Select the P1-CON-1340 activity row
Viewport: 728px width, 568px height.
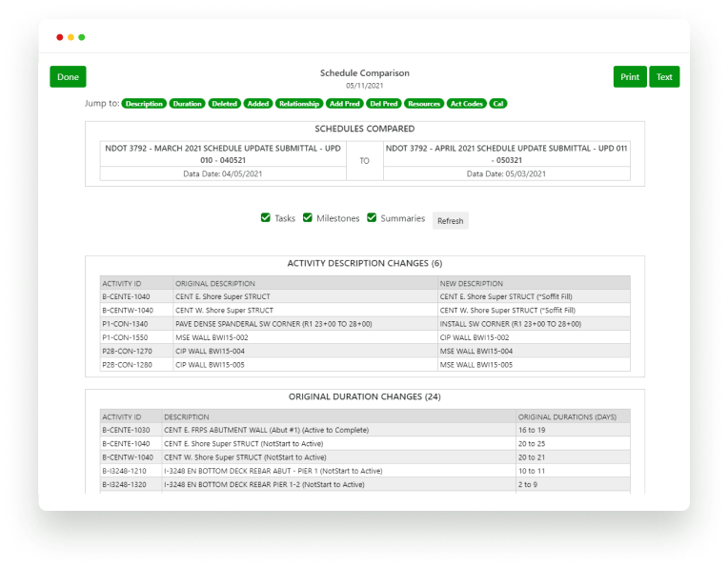(x=365, y=324)
